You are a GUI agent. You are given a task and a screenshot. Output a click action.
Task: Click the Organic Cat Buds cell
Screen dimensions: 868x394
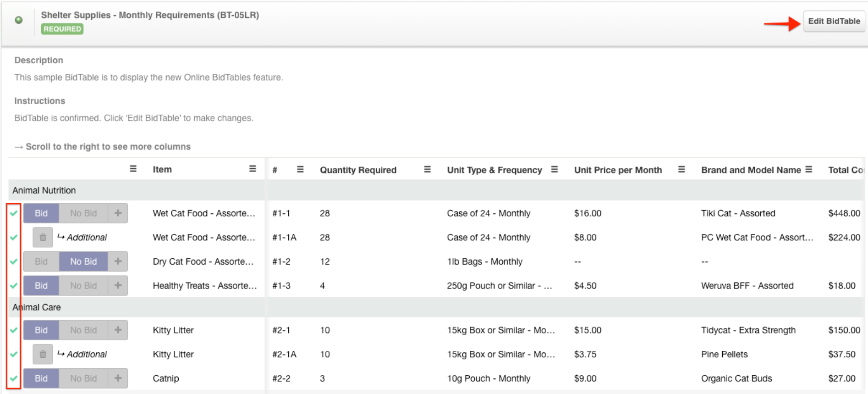[736, 378]
